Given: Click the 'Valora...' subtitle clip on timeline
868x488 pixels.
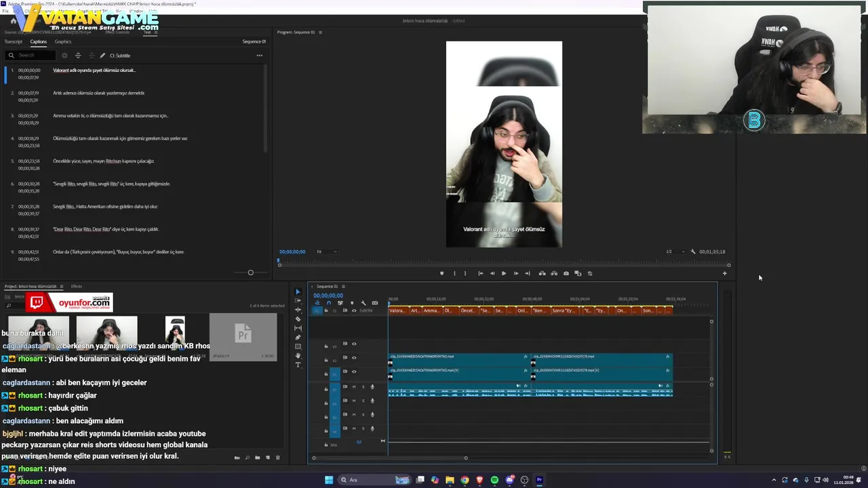Looking at the screenshot, I should (x=397, y=310).
